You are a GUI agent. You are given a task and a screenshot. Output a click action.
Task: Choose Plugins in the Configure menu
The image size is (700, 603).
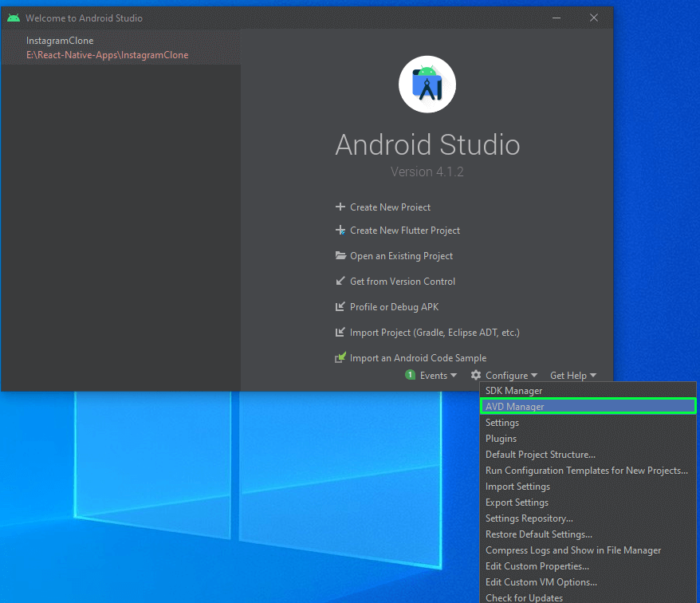pyautogui.click(x=501, y=439)
